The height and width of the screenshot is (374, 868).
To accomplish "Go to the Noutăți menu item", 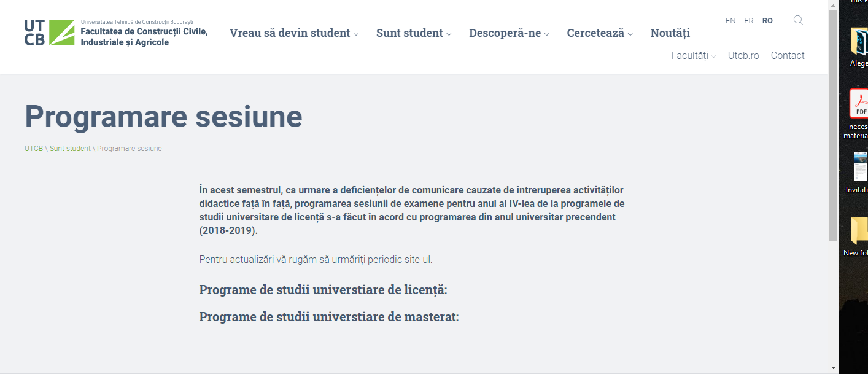I will click(x=670, y=33).
